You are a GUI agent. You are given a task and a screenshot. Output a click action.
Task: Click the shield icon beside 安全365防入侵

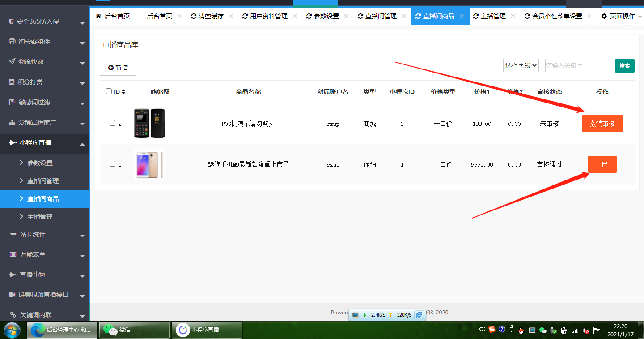[x=11, y=21]
